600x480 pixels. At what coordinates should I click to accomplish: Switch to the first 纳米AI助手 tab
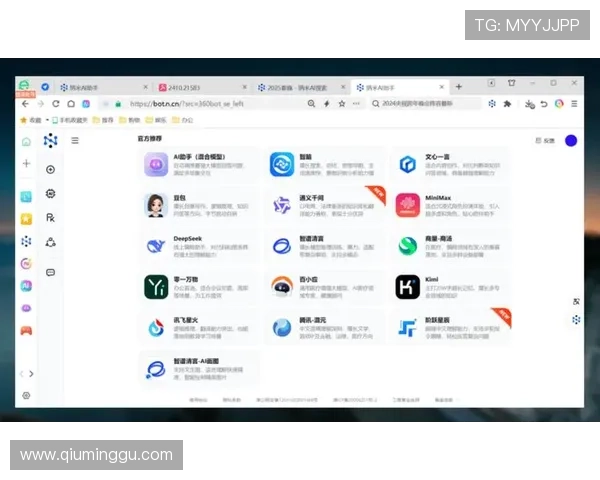[101, 88]
